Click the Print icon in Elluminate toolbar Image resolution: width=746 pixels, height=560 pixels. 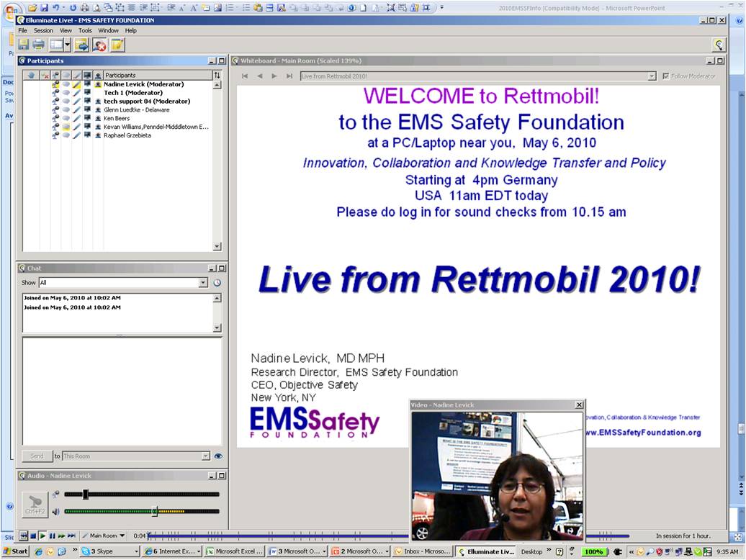click(38, 45)
